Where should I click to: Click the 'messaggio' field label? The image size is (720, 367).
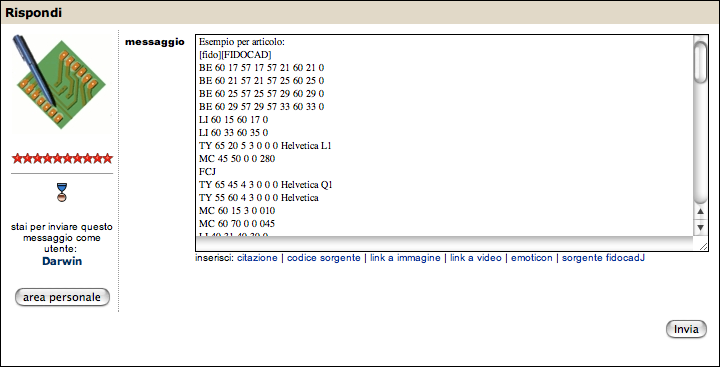155,42
